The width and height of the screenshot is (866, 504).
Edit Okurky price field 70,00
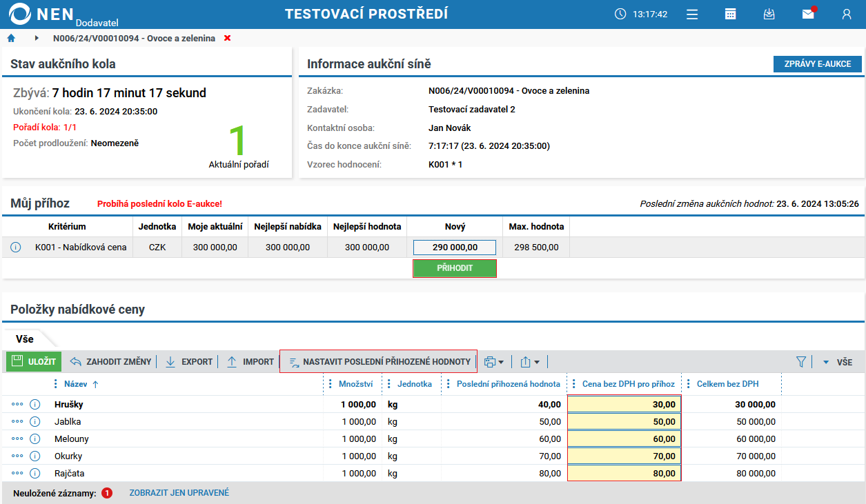pyautogui.click(x=624, y=456)
